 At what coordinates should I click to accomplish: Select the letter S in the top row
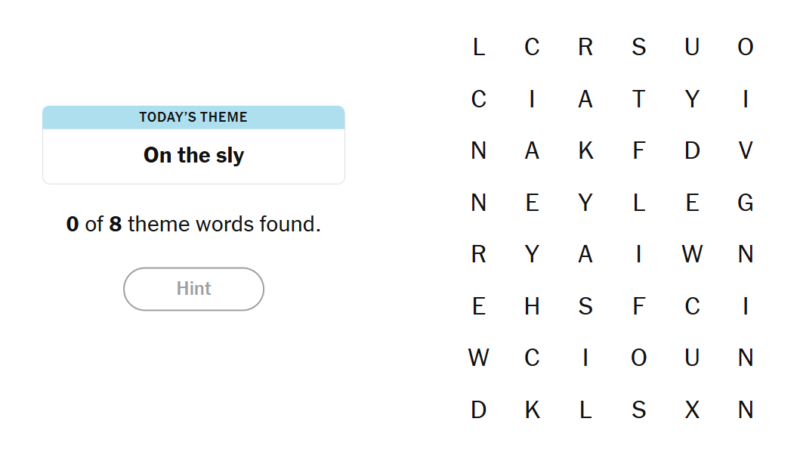tap(639, 47)
